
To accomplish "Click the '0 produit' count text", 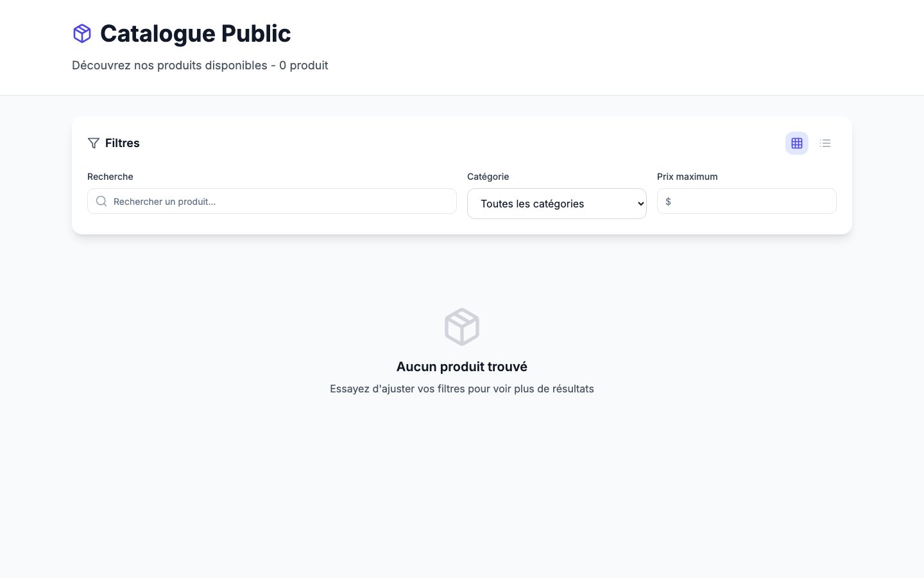I will point(304,66).
